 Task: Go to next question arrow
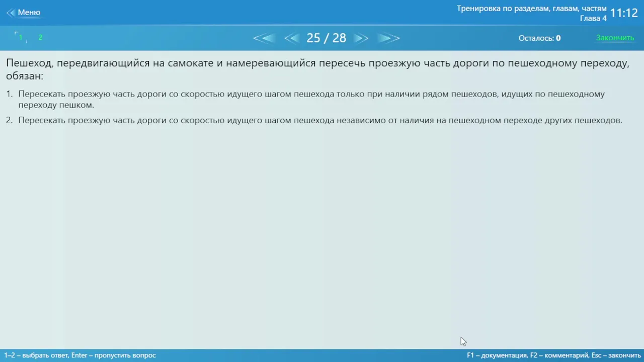361,38
